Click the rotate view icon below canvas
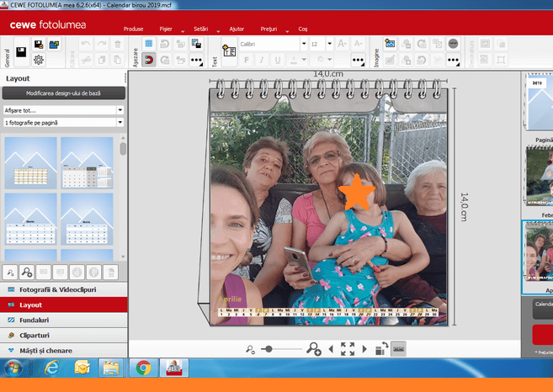Viewport: 553px width, 392px height. tap(381, 348)
